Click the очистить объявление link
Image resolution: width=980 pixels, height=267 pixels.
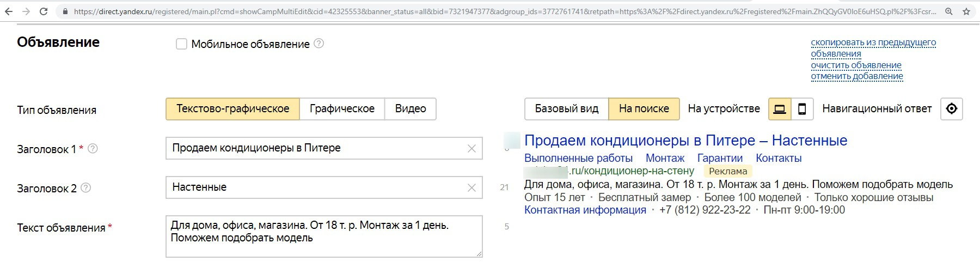point(856,65)
